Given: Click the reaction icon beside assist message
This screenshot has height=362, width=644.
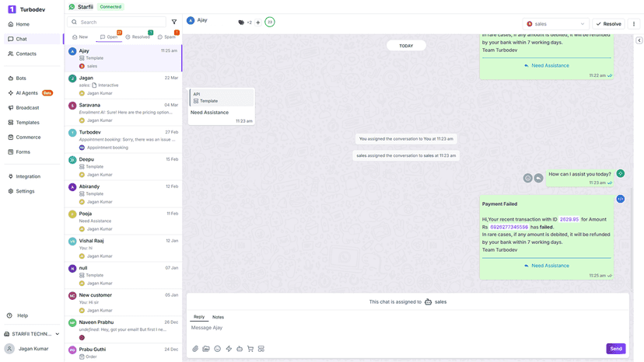Looking at the screenshot, I should (528, 178).
